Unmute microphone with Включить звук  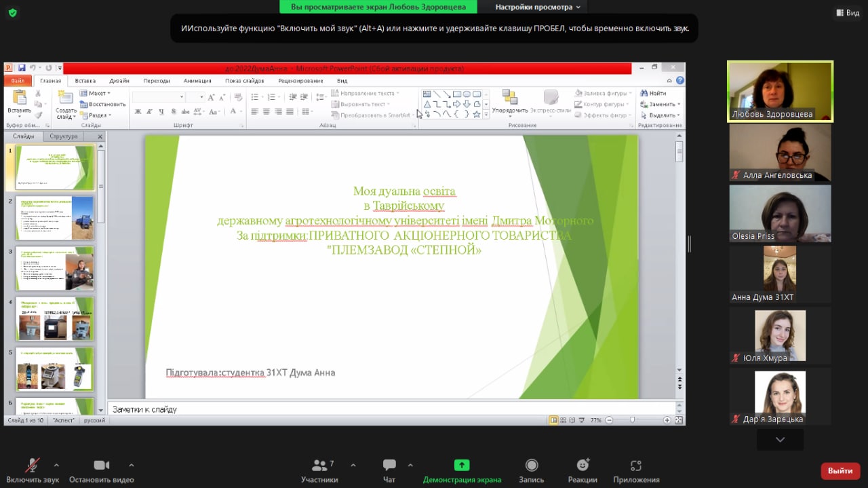[x=33, y=470]
